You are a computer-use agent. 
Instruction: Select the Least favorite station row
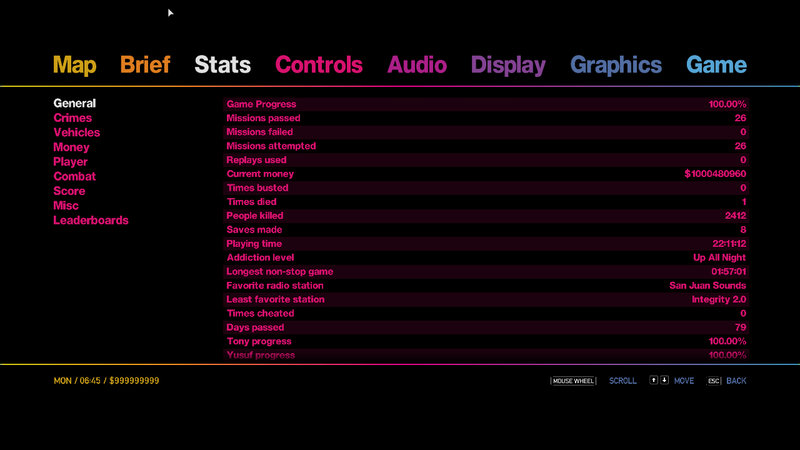point(486,299)
